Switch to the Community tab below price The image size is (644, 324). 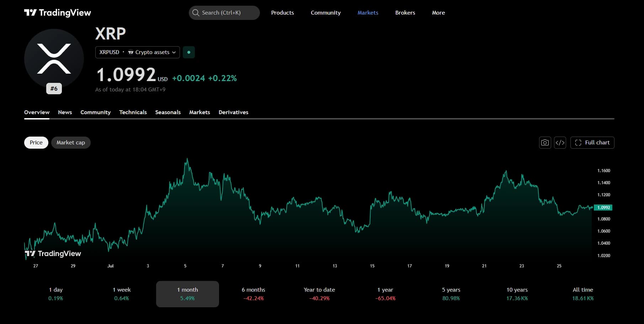[96, 112]
